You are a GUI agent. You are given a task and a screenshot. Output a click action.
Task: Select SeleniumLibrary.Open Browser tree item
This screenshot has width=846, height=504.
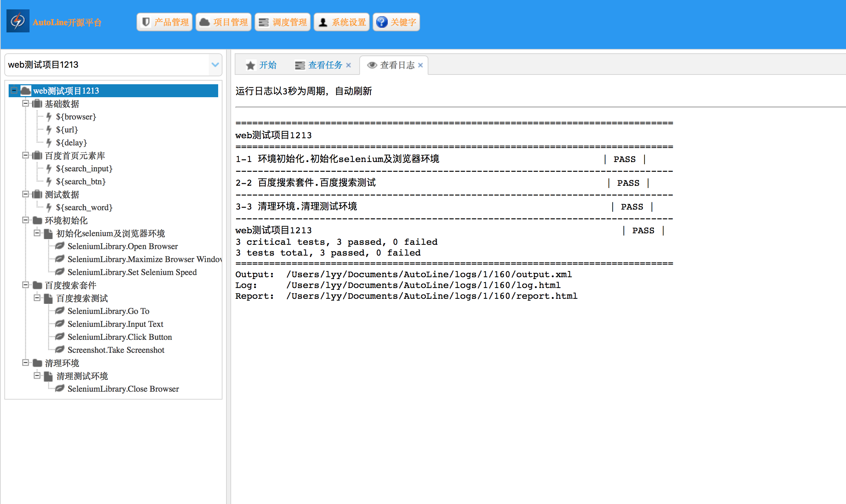[122, 246]
